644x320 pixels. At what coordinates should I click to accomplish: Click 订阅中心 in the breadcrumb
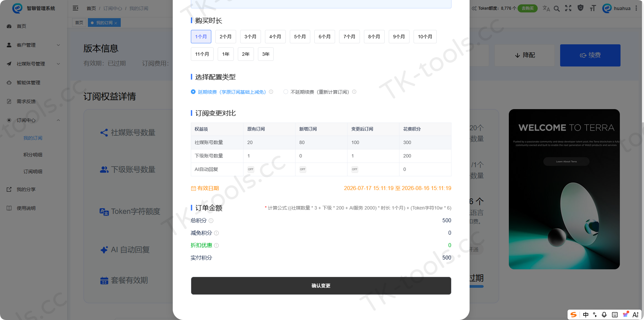click(113, 8)
